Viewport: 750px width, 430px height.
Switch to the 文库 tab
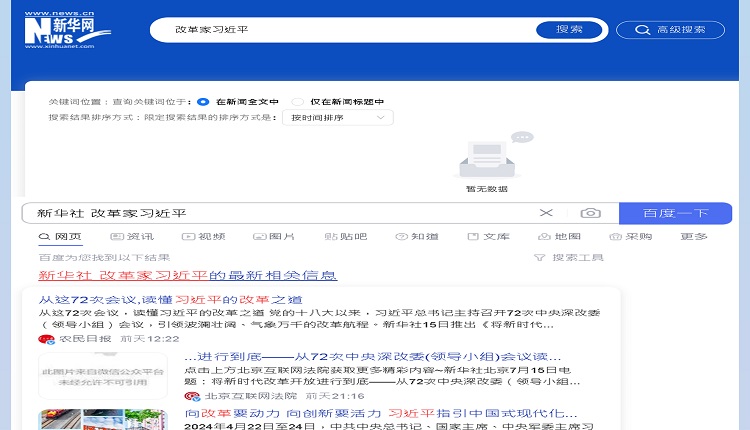(488, 236)
